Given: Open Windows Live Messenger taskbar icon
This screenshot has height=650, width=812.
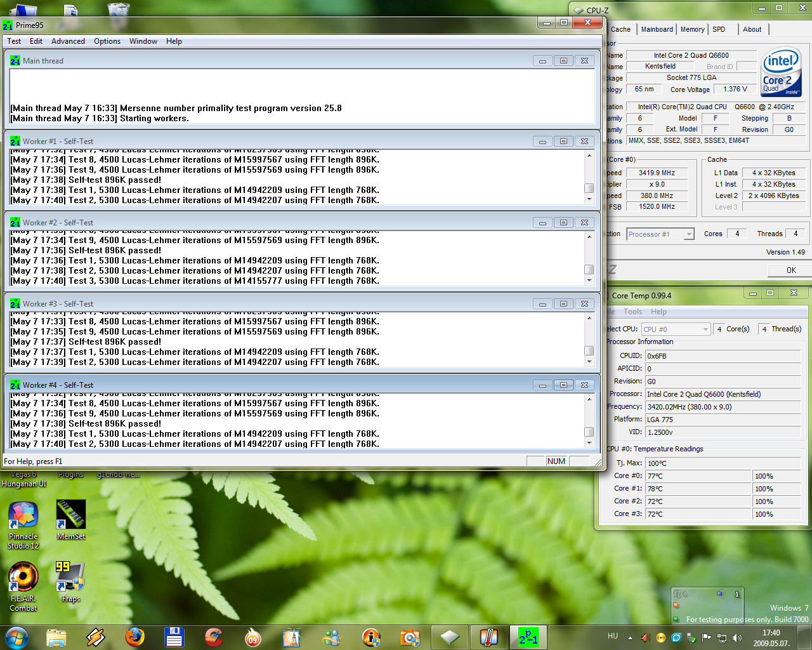Looking at the screenshot, I should [x=331, y=637].
